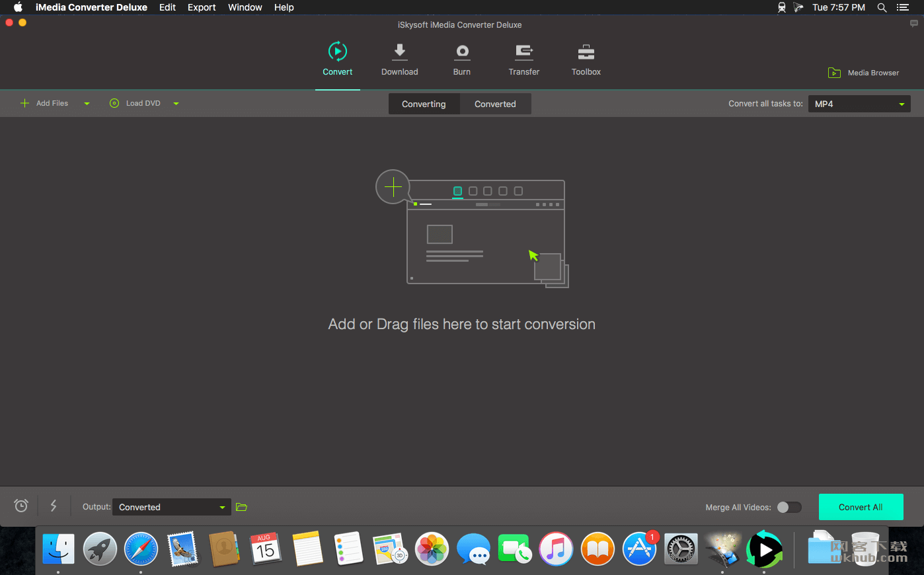Open the Apple menu
Image resolution: width=924 pixels, height=575 pixels.
[x=18, y=7]
